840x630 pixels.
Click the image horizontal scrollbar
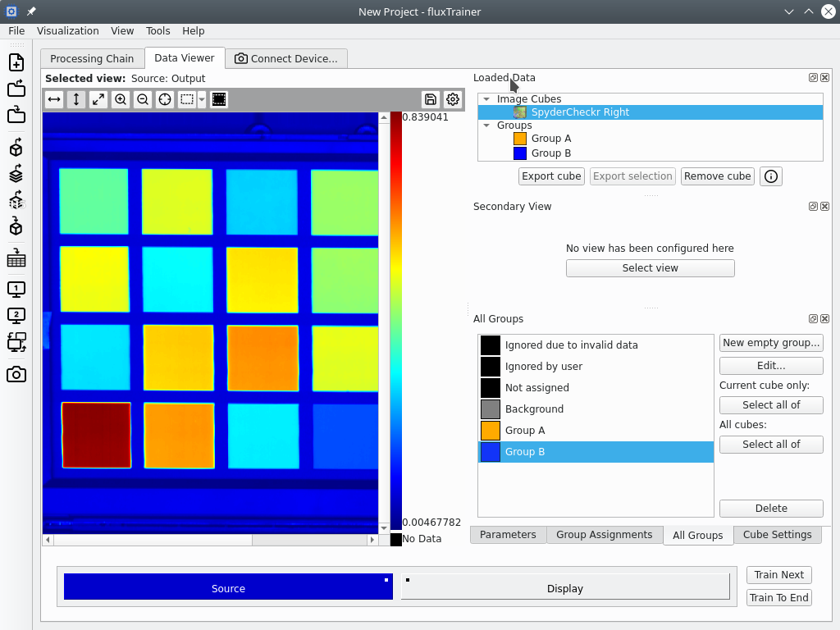click(x=210, y=540)
